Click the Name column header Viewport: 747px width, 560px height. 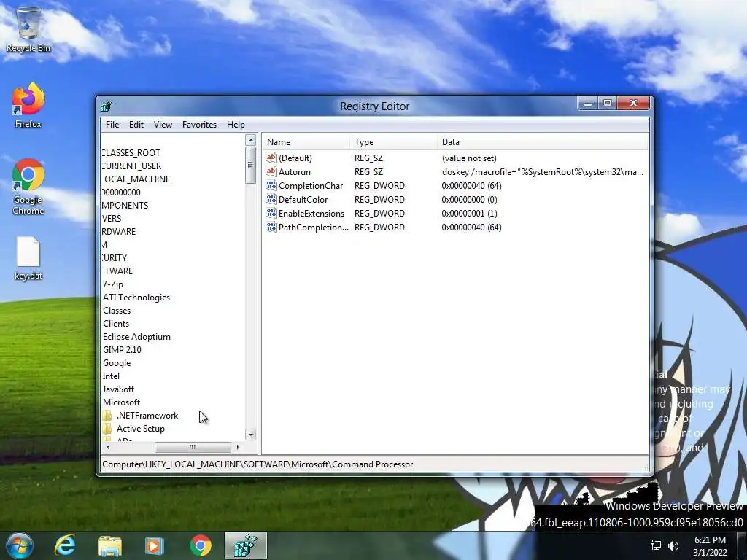[306, 142]
